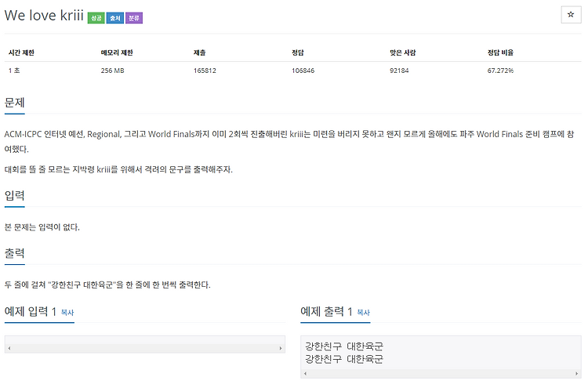Viewport: 588px width, 388px height.
Task: Click the 67.272% ratio value
Action: pyautogui.click(x=500, y=71)
